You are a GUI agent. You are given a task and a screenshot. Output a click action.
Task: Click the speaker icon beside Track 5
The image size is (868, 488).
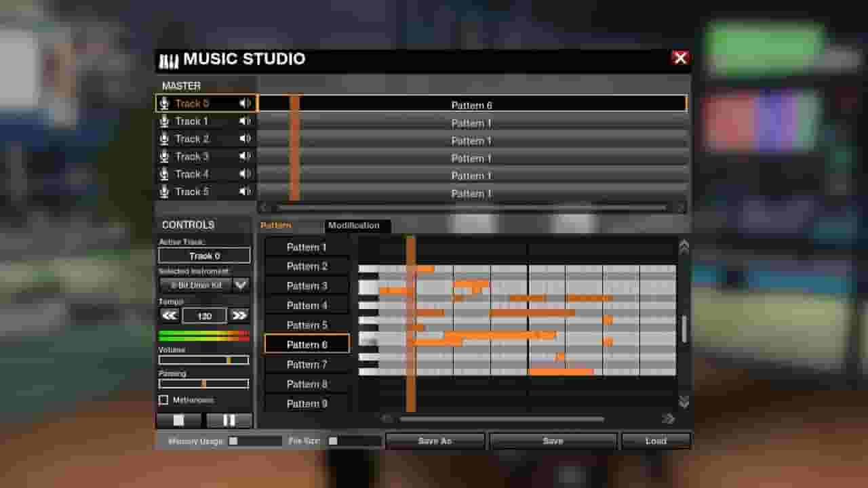(245, 192)
